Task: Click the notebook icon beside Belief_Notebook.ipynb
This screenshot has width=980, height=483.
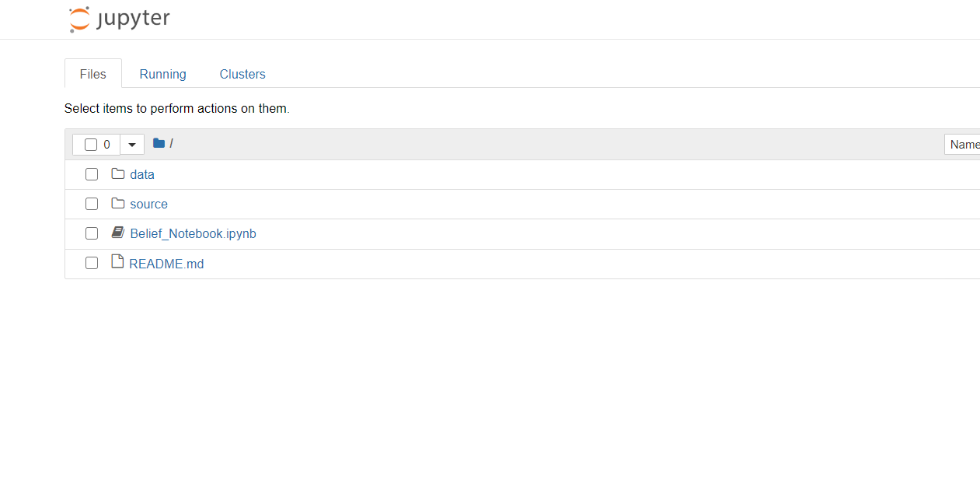Action: [x=117, y=232]
